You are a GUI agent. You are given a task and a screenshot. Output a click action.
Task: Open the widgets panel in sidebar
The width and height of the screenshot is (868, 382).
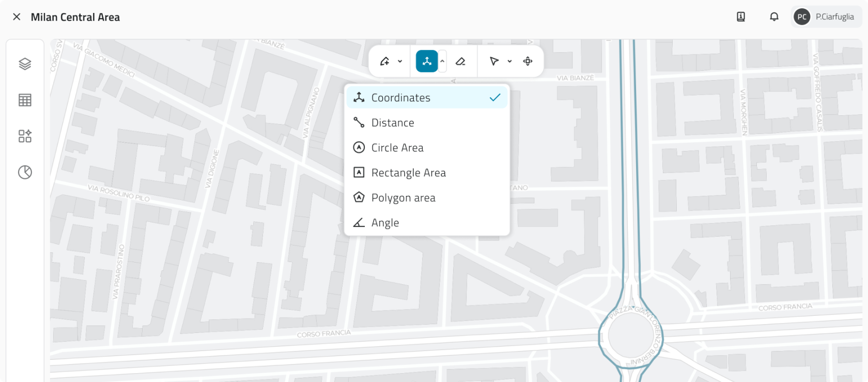25,136
